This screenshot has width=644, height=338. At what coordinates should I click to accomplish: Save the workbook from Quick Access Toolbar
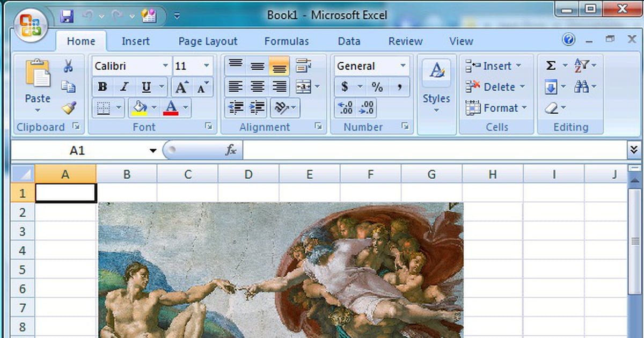click(x=67, y=16)
